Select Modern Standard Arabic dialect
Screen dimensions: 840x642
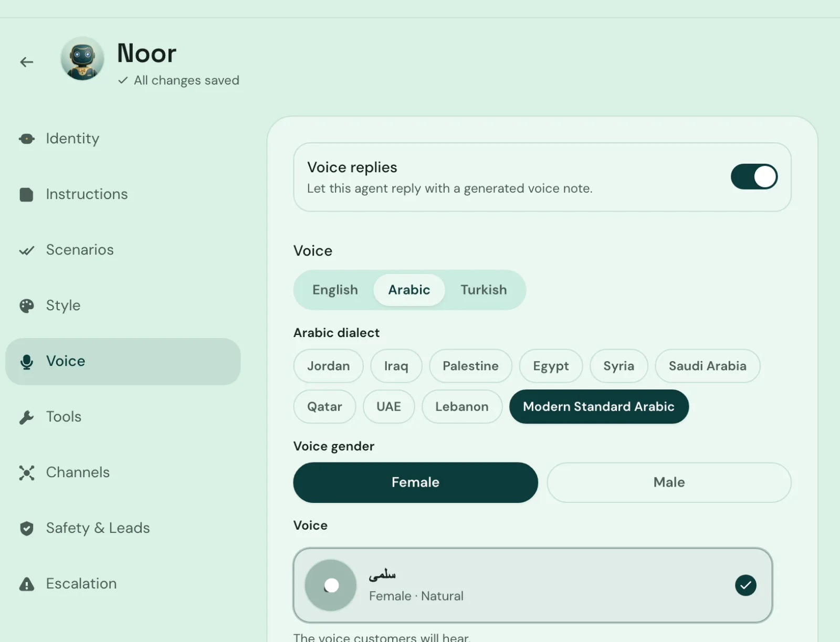pos(598,406)
